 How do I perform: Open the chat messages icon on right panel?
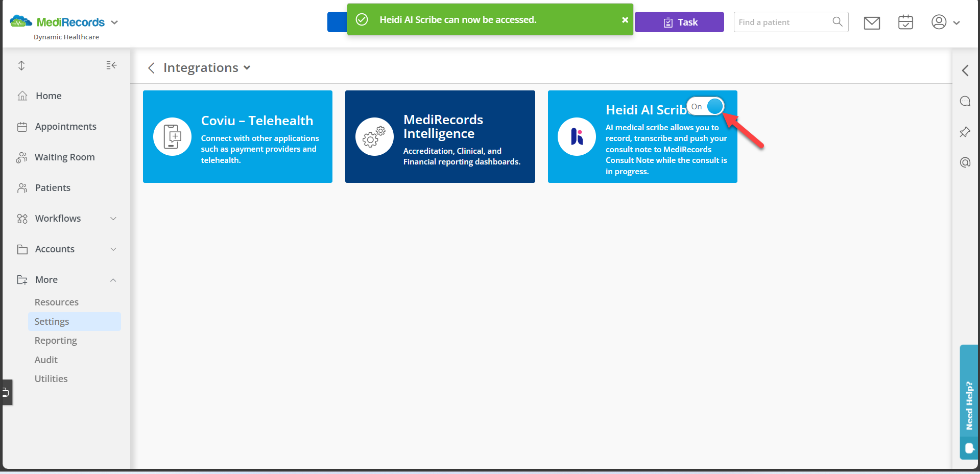point(965,101)
